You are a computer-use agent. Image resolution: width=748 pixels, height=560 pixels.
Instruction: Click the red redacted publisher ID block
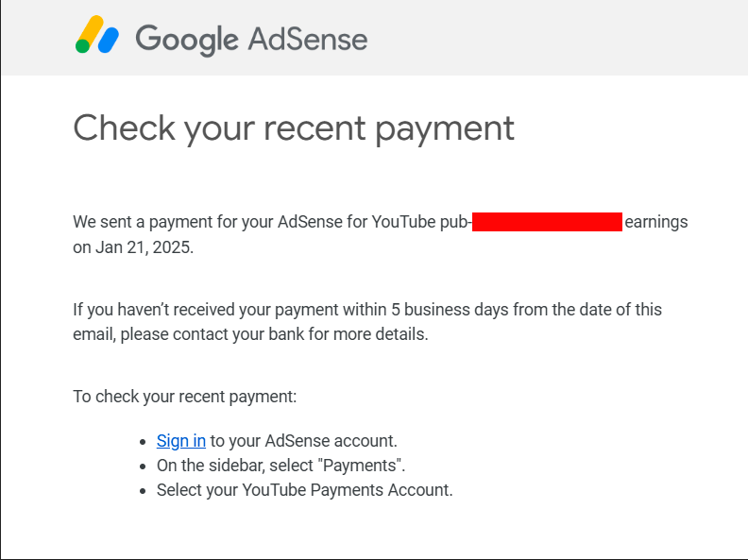click(x=547, y=222)
